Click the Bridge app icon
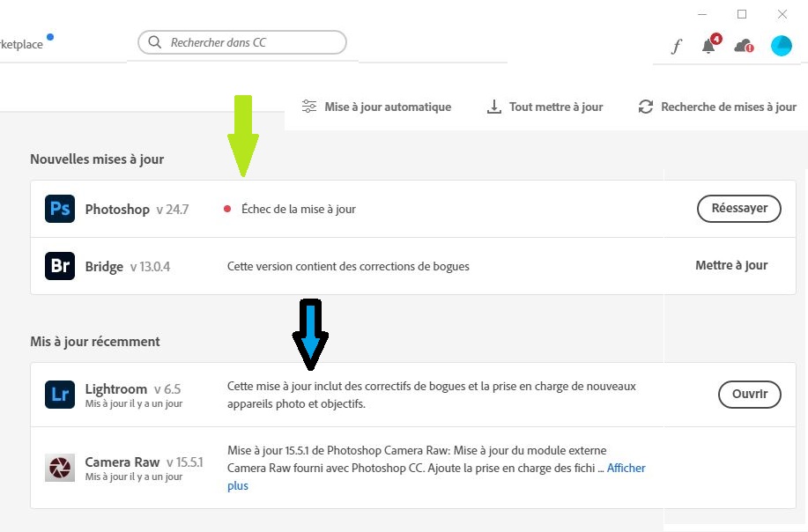 (x=60, y=266)
